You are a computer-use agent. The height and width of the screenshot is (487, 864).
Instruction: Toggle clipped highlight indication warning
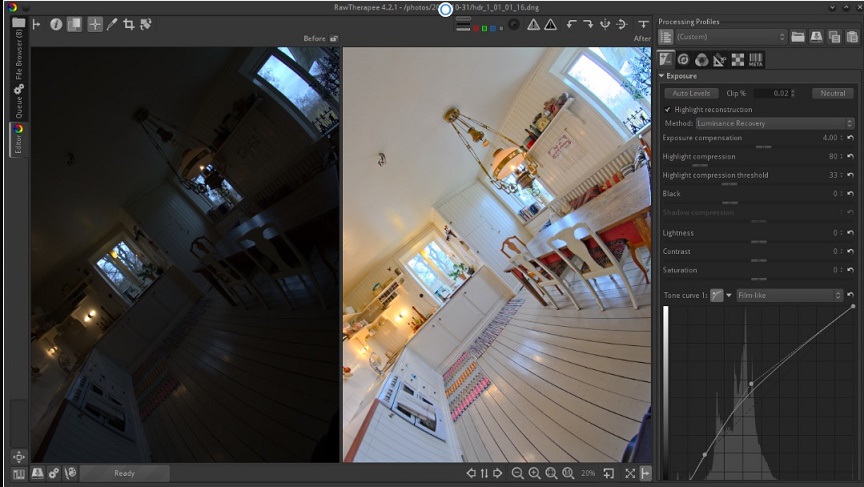tap(533, 24)
